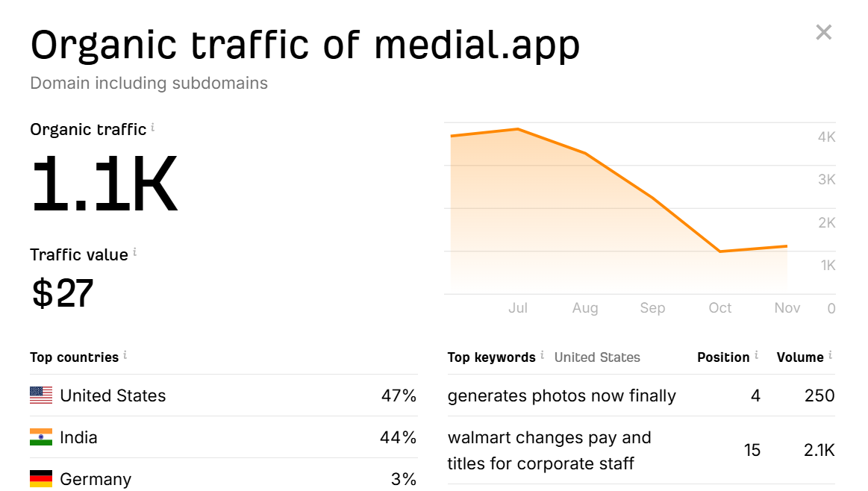
Task: Click the Nov endpoint of traffic line
Action: click(787, 245)
